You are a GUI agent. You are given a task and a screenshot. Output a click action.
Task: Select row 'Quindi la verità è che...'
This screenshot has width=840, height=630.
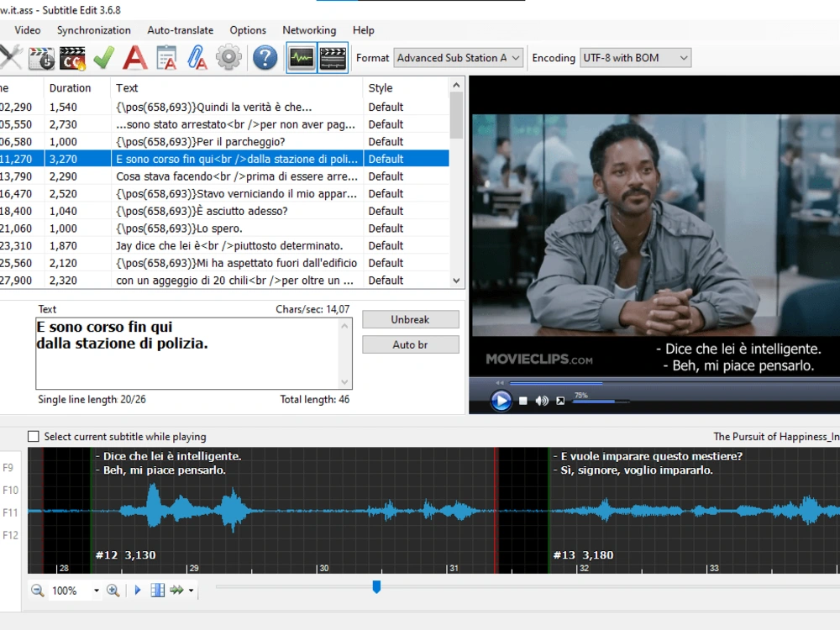click(x=224, y=108)
